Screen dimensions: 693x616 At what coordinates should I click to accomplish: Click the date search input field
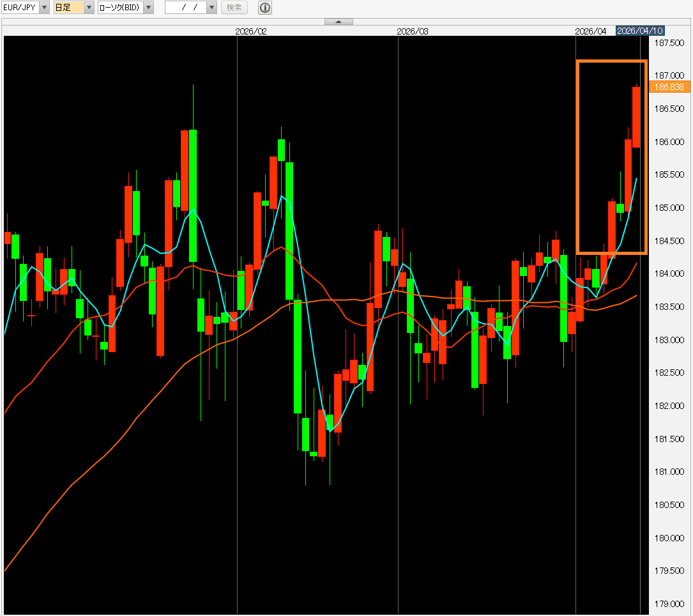[x=186, y=8]
